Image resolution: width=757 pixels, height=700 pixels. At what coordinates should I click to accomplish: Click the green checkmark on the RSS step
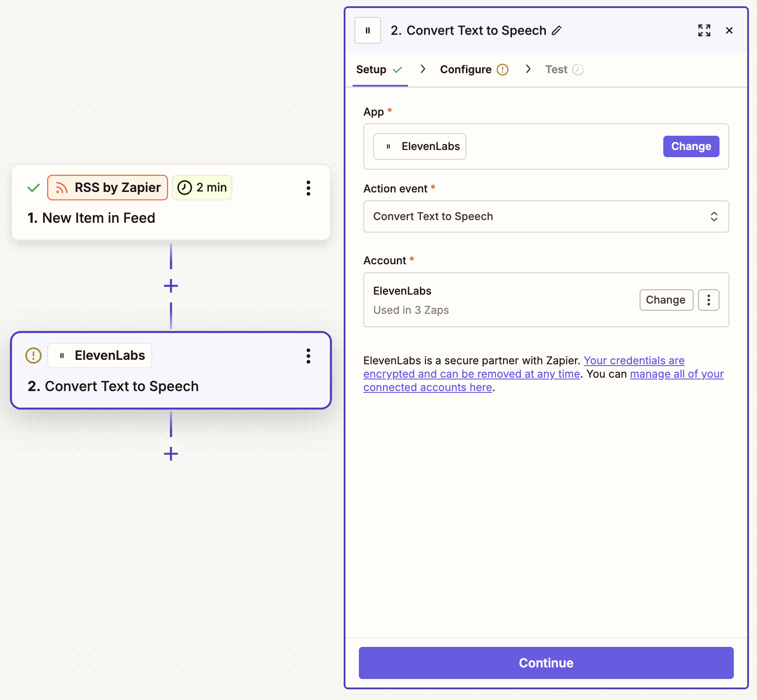[33, 187]
